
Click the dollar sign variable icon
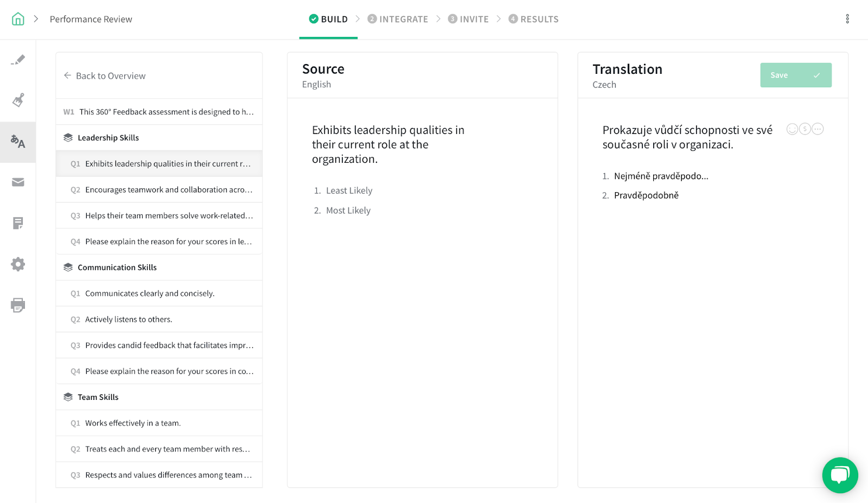pyautogui.click(x=805, y=129)
